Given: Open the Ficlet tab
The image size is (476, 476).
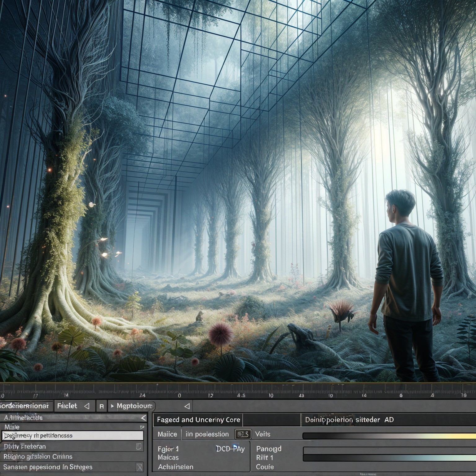Looking at the screenshot, I should click(67, 406).
